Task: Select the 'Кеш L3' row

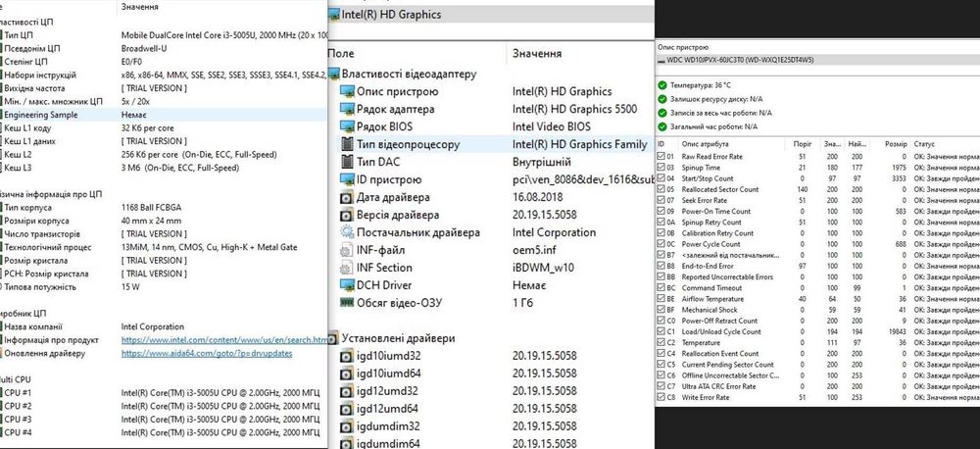Action: [163, 168]
